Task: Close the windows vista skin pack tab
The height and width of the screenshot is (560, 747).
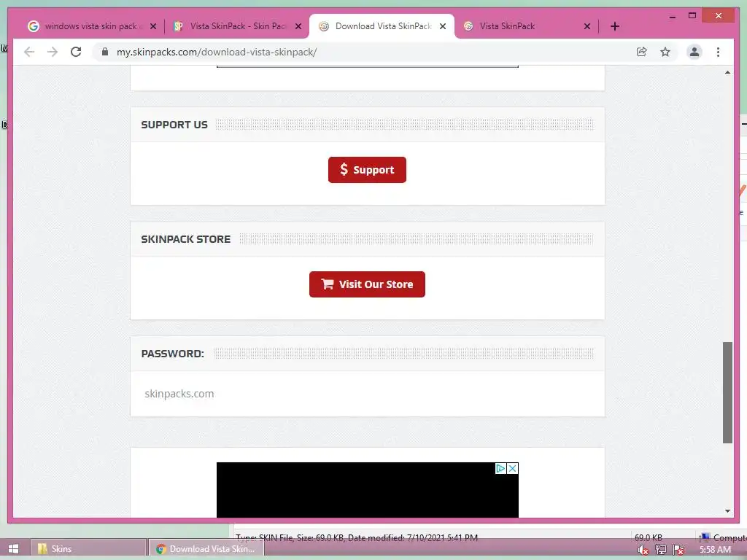Action: click(153, 26)
